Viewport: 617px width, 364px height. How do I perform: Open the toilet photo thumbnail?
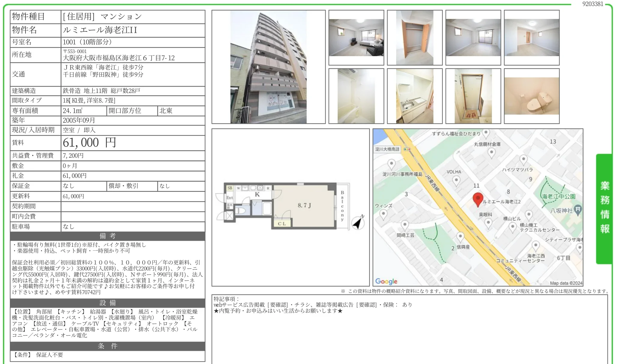(531, 96)
